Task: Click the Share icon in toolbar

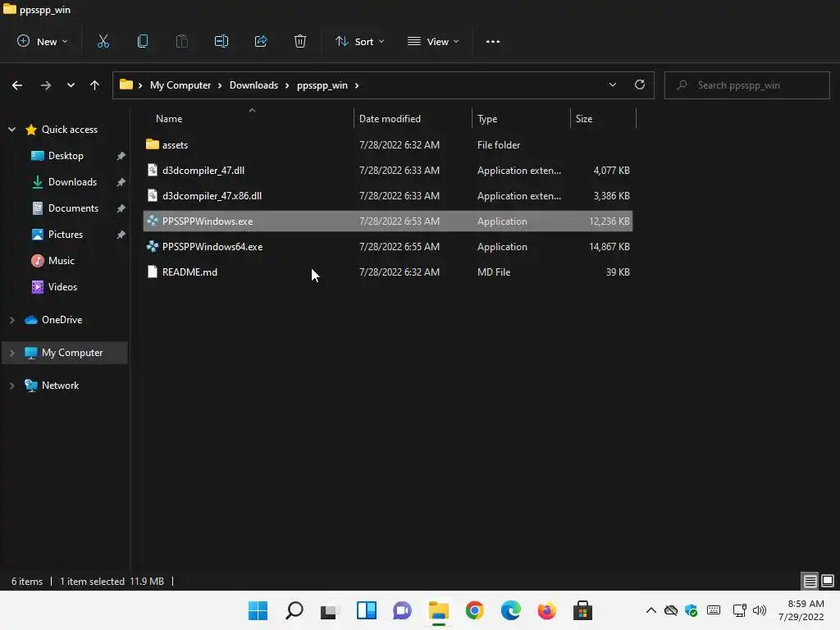Action: (x=261, y=41)
